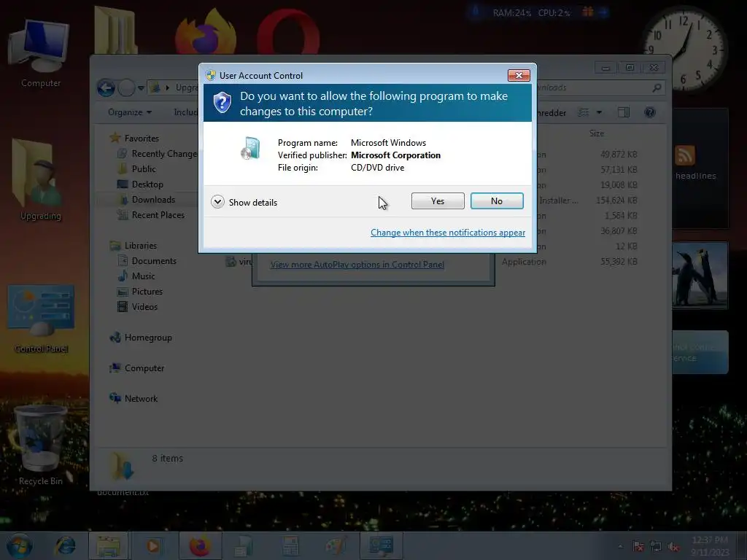Open Firefox from the taskbar
The width and height of the screenshot is (747, 560).
click(x=200, y=545)
